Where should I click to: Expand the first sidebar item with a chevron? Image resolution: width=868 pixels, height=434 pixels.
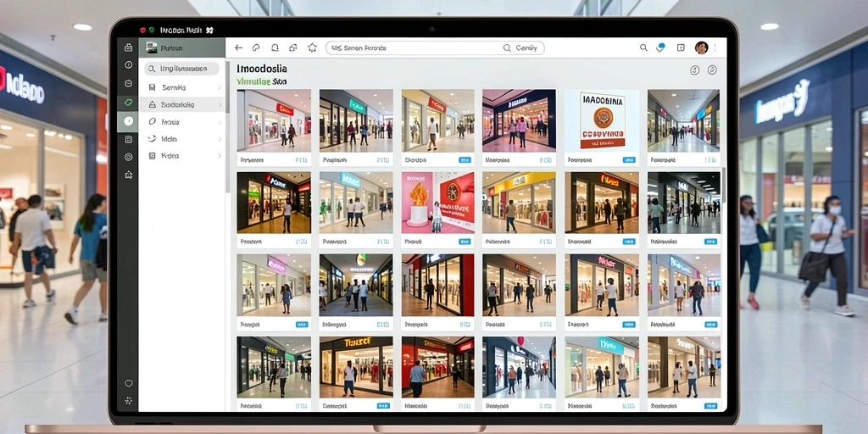click(220, 87)
